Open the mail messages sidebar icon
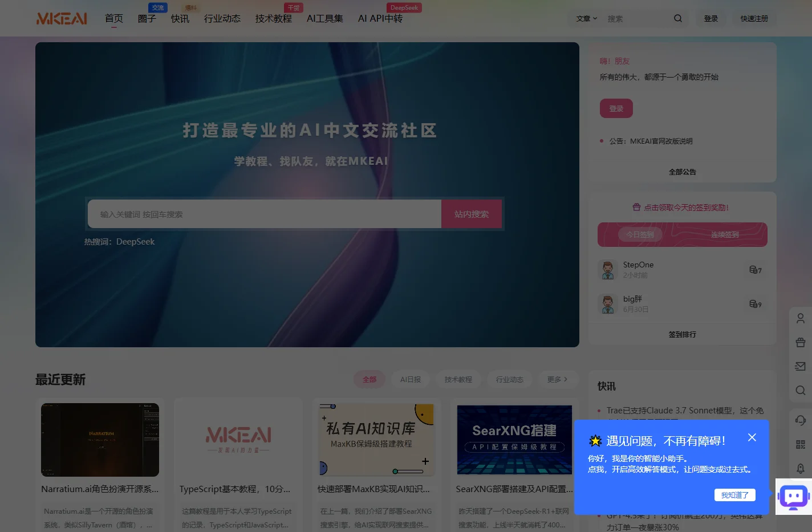The width and height of the screenshot is (812, 532). click(801, 366)
